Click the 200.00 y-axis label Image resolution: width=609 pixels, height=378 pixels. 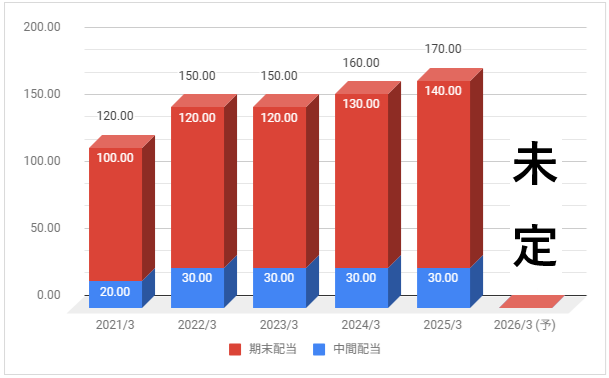pyautogui.click(x=42, y=27)
